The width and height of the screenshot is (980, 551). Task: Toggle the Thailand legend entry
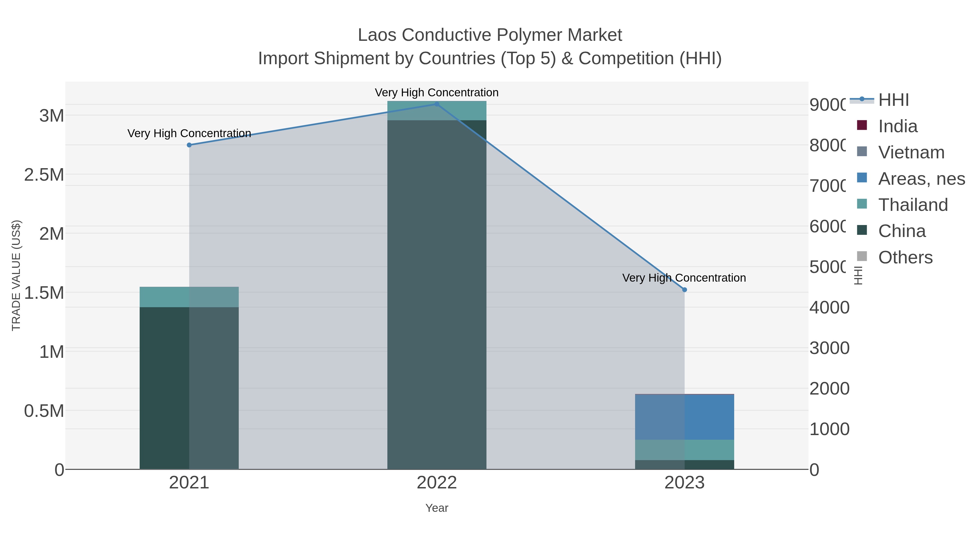click(902, 205)
